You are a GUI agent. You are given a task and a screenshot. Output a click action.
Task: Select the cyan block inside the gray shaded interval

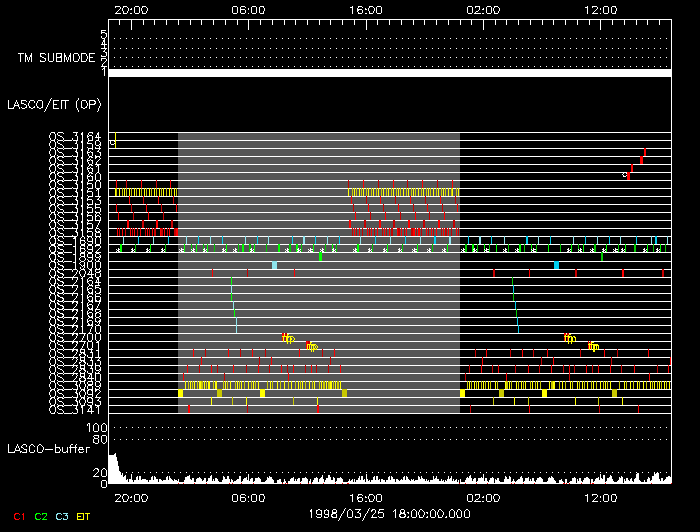click(275, 265)
